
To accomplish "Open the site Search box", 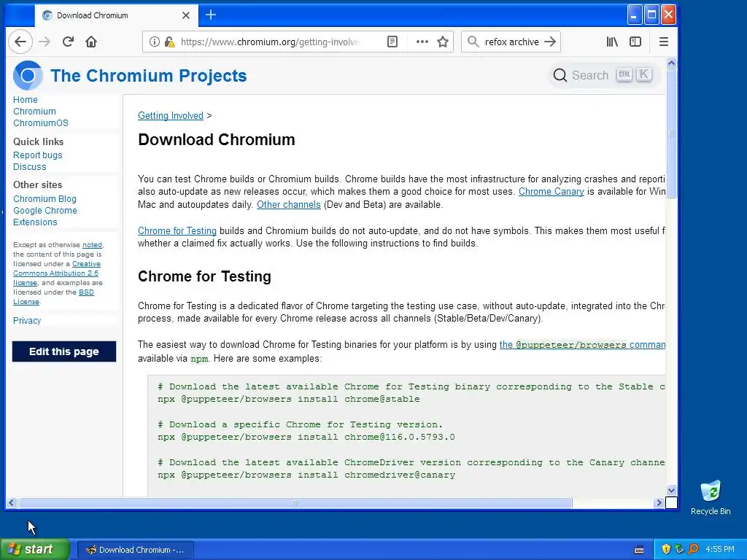I will pyautogui.click(x=603, y=75).
